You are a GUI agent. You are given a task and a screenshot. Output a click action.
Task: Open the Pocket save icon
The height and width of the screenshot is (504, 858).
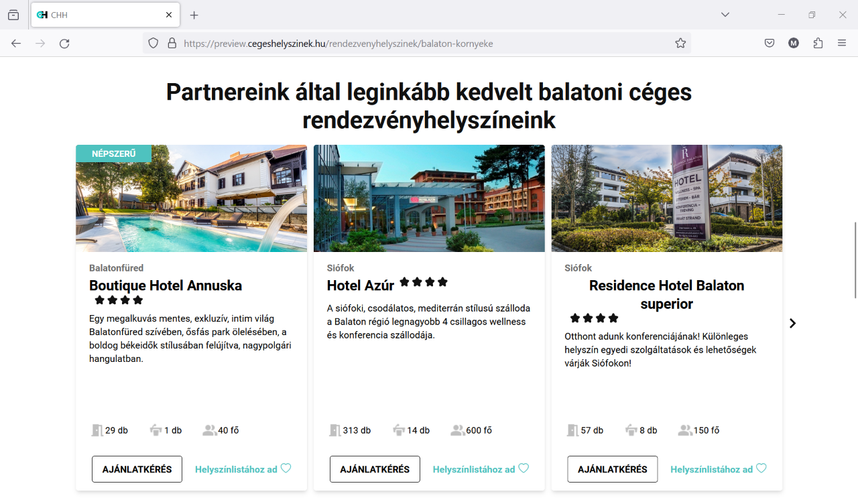tap(770, 44)
